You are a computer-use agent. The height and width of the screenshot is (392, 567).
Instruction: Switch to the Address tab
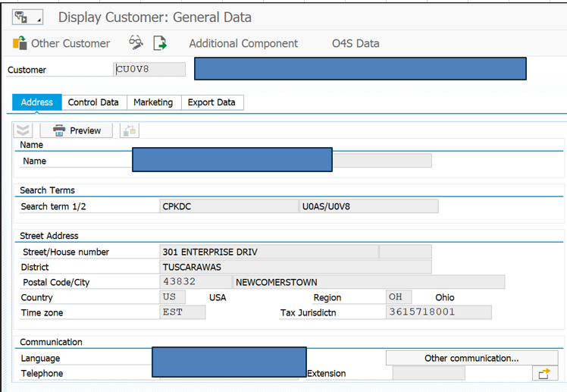(x=36, y=102)
